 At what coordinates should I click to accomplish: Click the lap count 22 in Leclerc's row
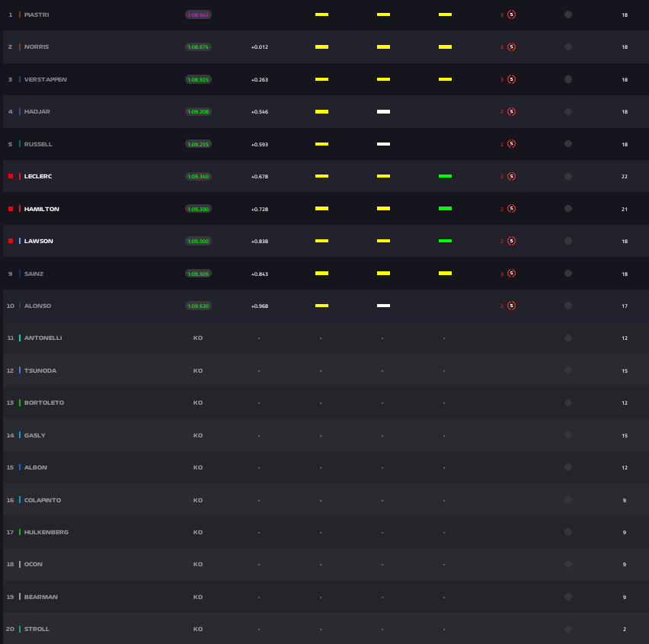click(x=625, y=176)
